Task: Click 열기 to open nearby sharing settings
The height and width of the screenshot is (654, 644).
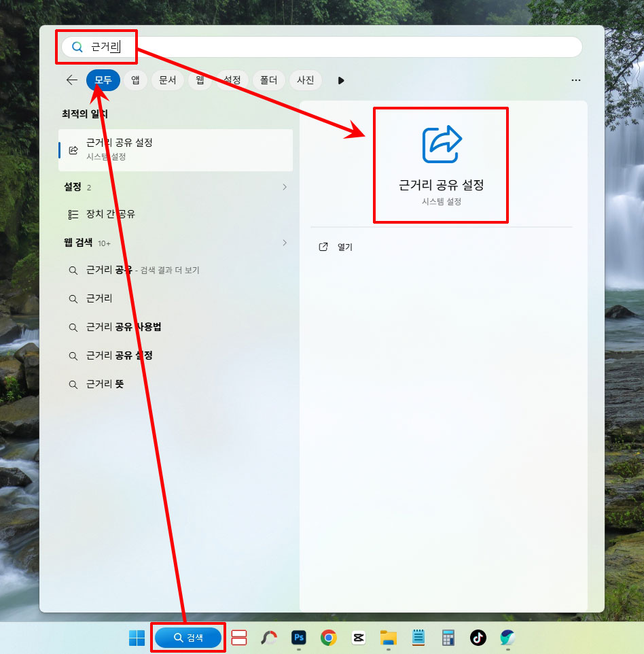Action: pos(344,247)
